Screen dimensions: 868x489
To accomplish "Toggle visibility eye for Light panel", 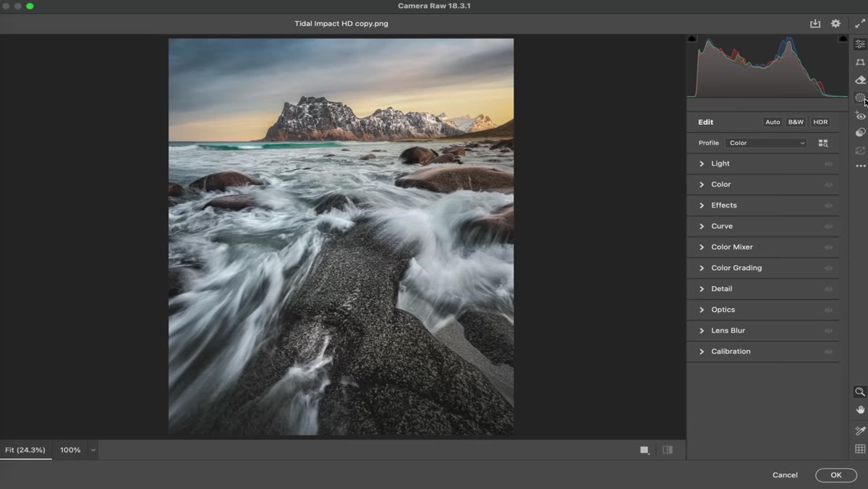I will [x=828, y=163].
